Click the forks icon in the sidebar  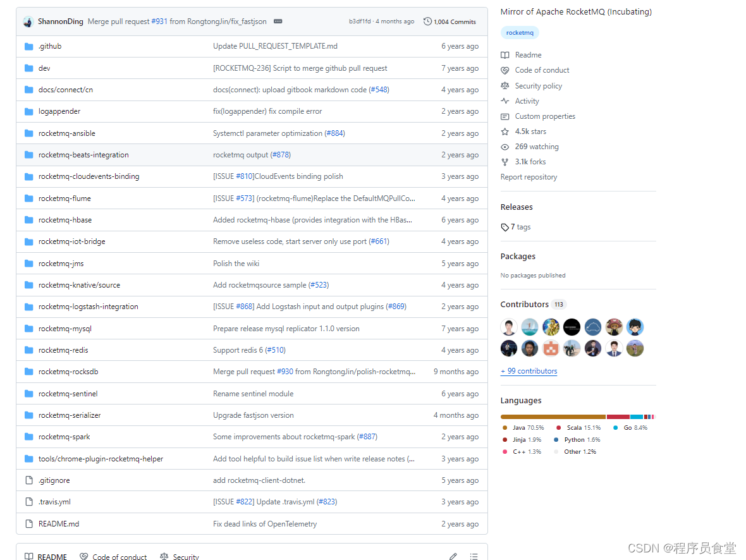[504, 161]
